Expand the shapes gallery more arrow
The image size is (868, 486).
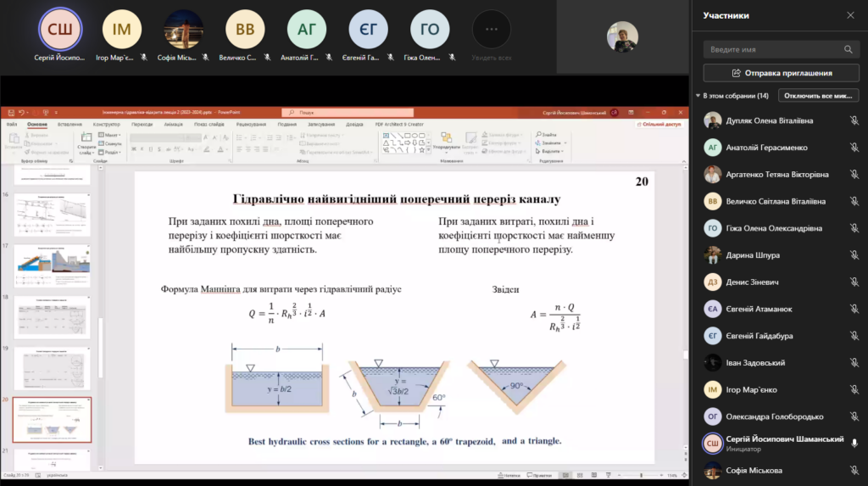(428, 151)
